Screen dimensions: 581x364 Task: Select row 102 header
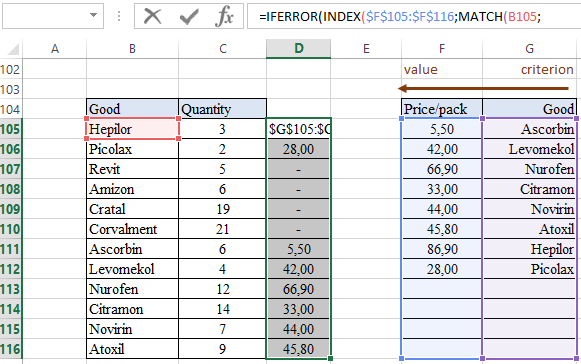(x=11, y=69)
